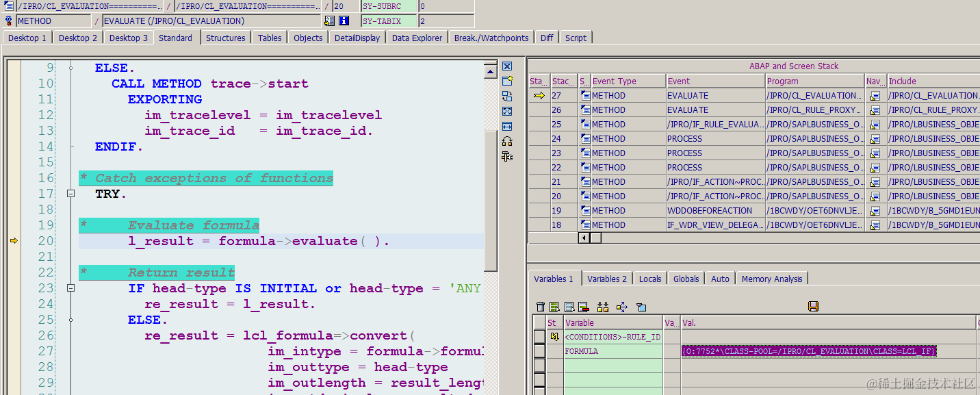This screenshot has height=395, width=980.
Task: Open the Structures tab
Action: [225, 38]
